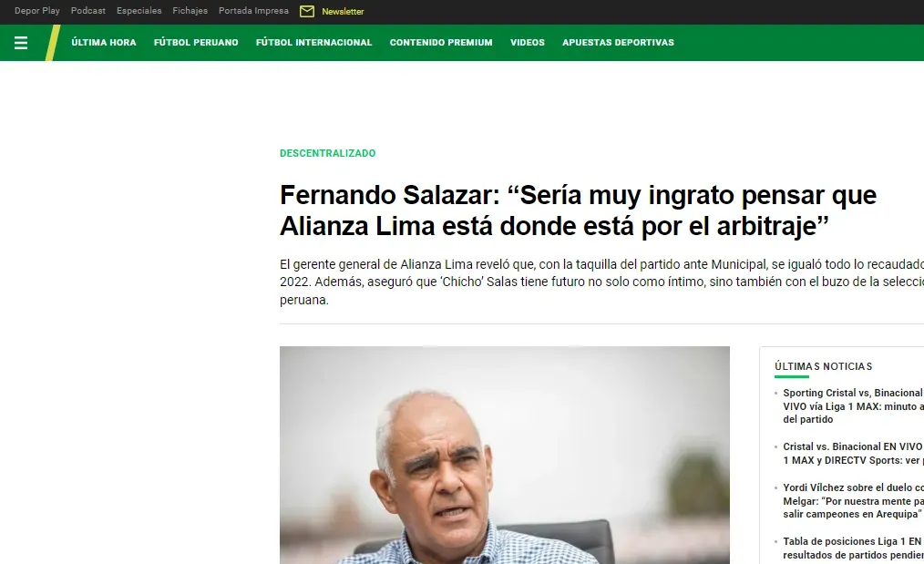The image size is (924, 564).
Task: Open the Depor Play link
Action: coord(37,11)
